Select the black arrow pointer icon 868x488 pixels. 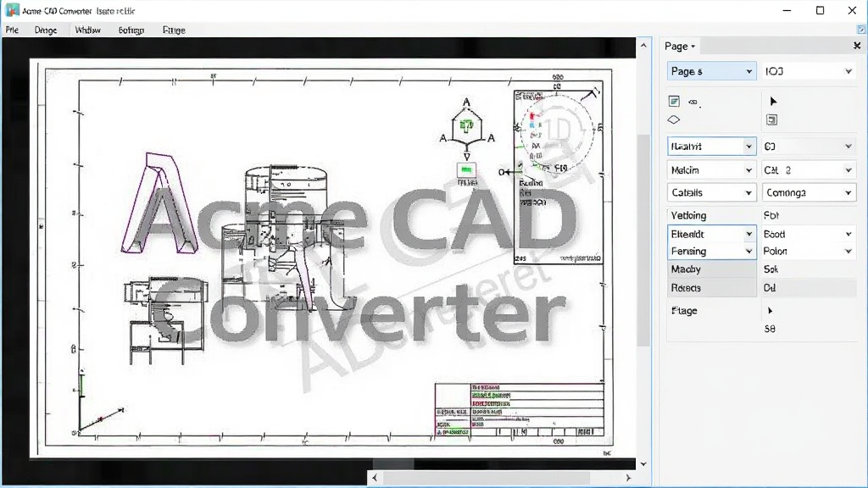(773, 102)
